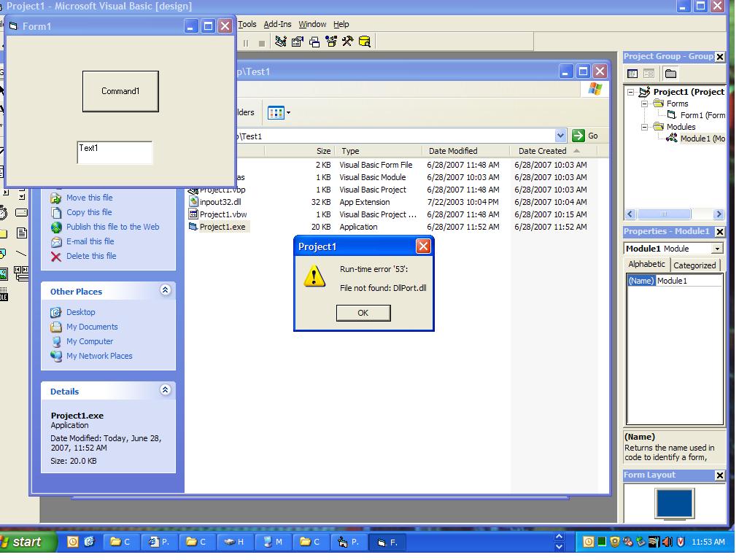
Task: Sort files by Date Modified column header
Action: [466, 151]
